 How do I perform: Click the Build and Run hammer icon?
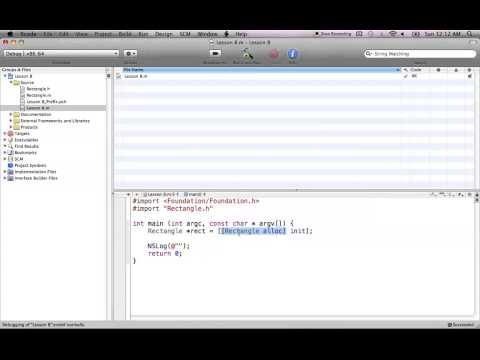247,54
